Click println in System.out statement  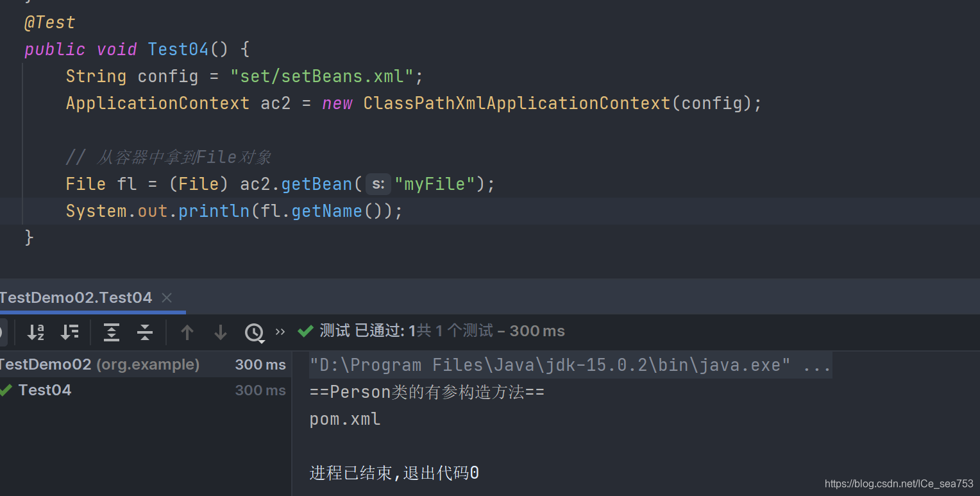pyautogui.click(x=214, y=211)
